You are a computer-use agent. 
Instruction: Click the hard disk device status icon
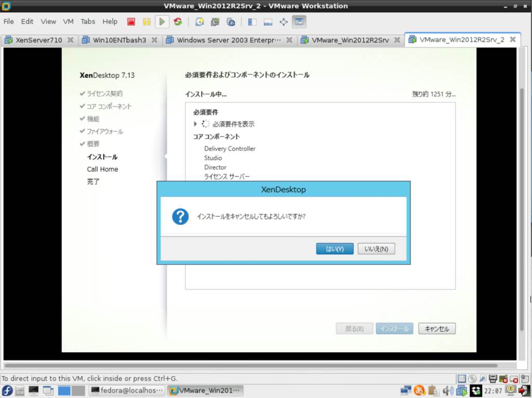coord(462,378)
